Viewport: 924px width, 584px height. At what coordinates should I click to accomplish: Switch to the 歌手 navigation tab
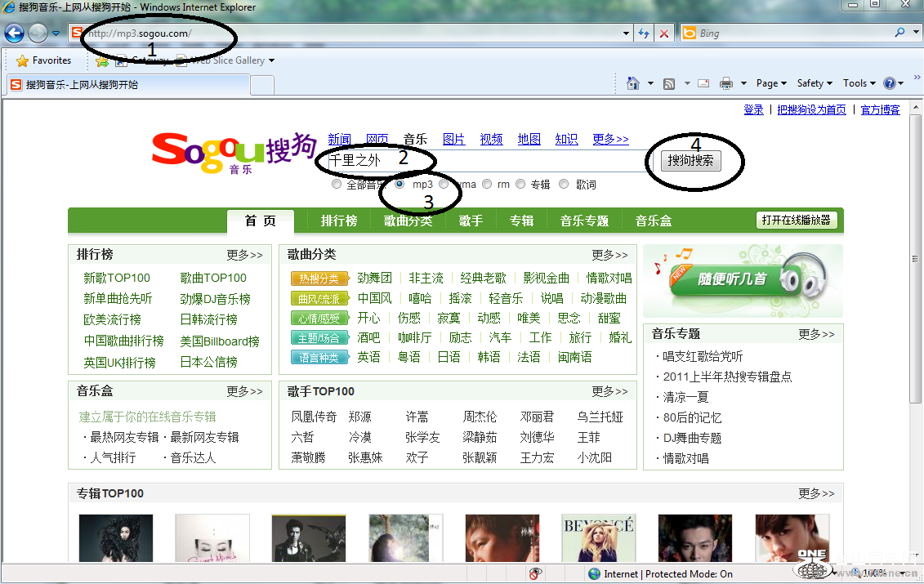click(x=471, y=221)
